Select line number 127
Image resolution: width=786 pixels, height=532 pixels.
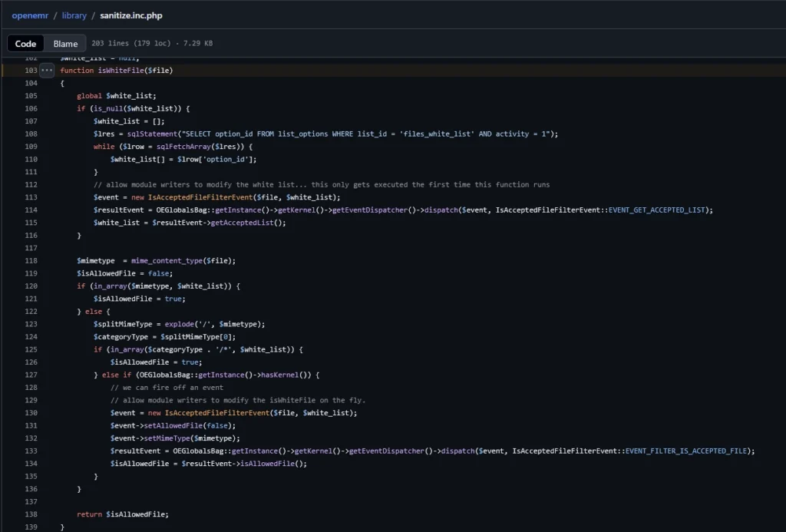point(31,375)
